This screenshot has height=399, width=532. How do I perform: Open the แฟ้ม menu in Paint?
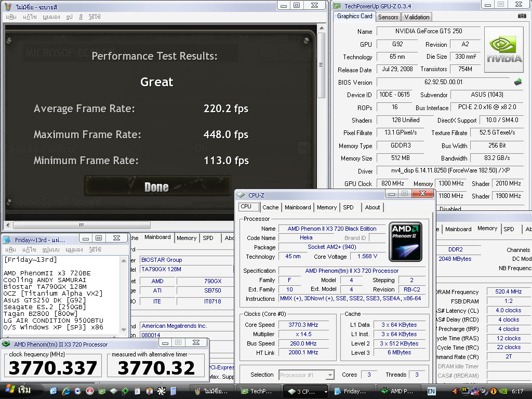11,17
